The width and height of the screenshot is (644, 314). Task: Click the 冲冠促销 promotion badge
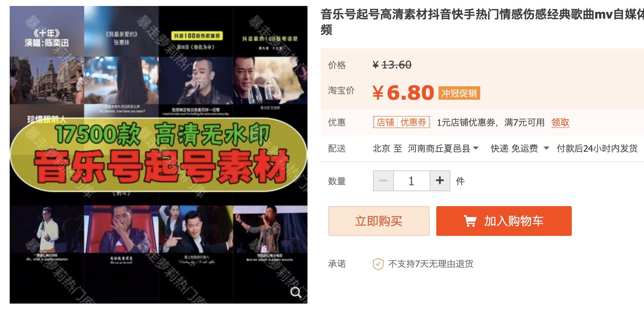tap(459, 93)
